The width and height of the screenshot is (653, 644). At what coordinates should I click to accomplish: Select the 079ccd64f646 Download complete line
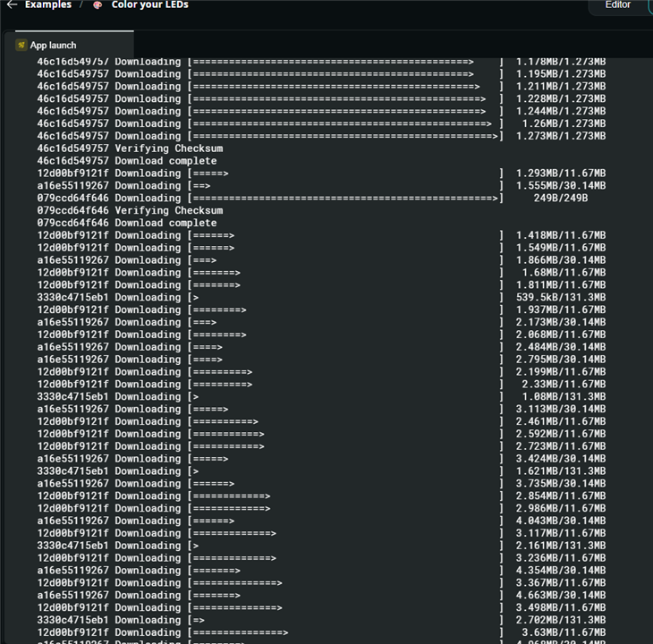[x=127, y=223]
